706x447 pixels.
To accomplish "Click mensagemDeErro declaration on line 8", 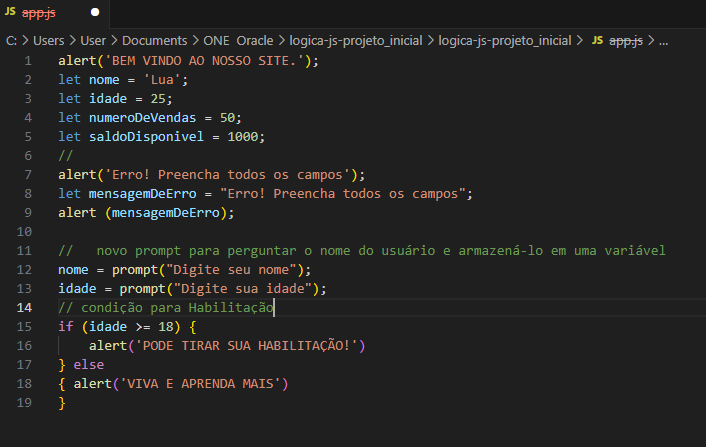I will click(x=142, y=194).
